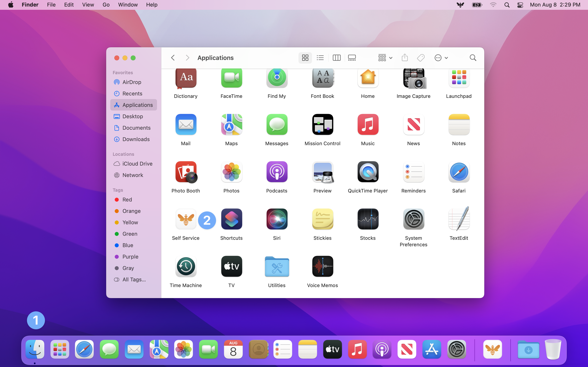Open the Go menu
Viewport: 588px width, 367px height.
(106, 5)
